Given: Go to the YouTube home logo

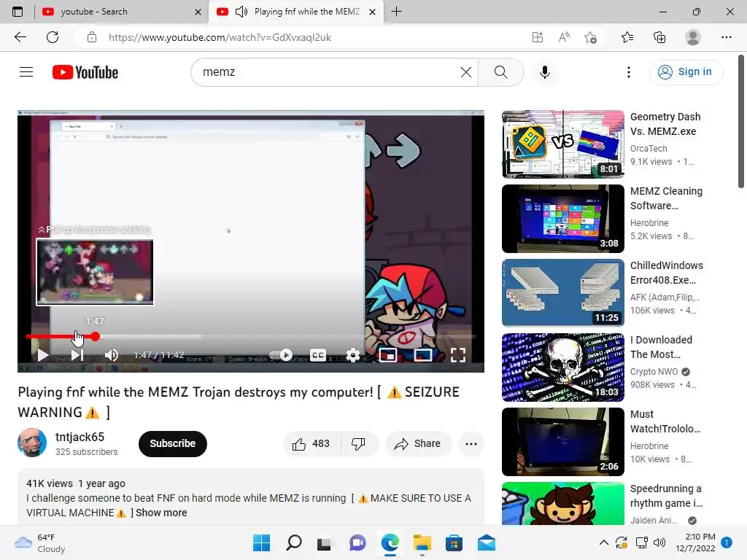Looking at the screenshot, I should (x=85, y=72).
